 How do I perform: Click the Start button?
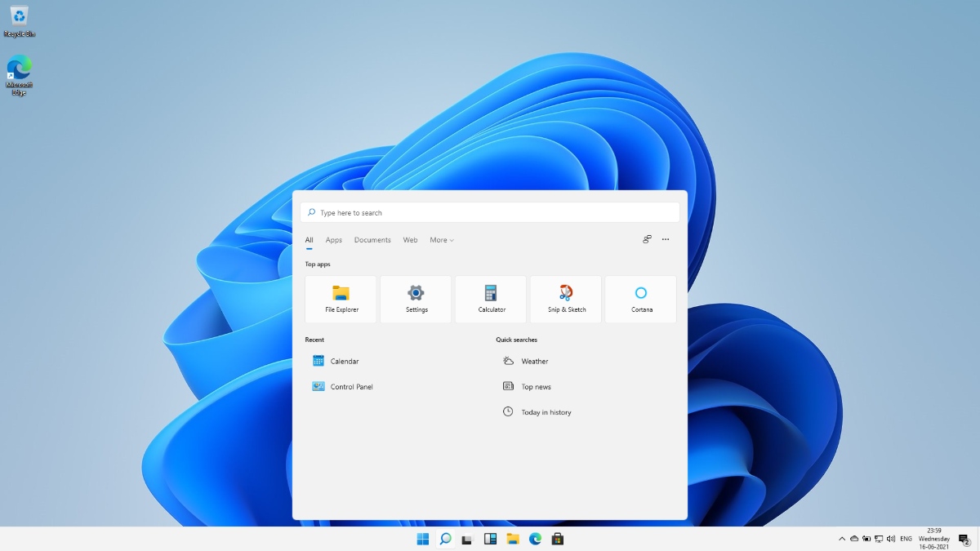click(x=422, y=539)
